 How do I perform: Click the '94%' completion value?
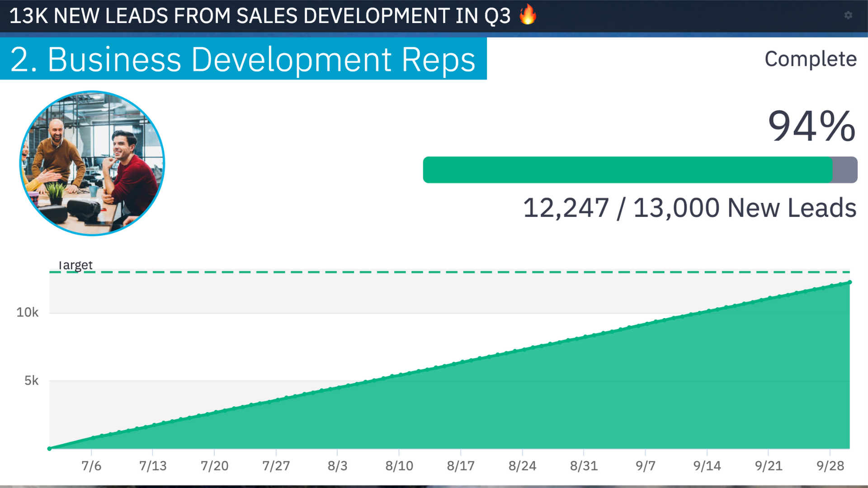[811, 126]
